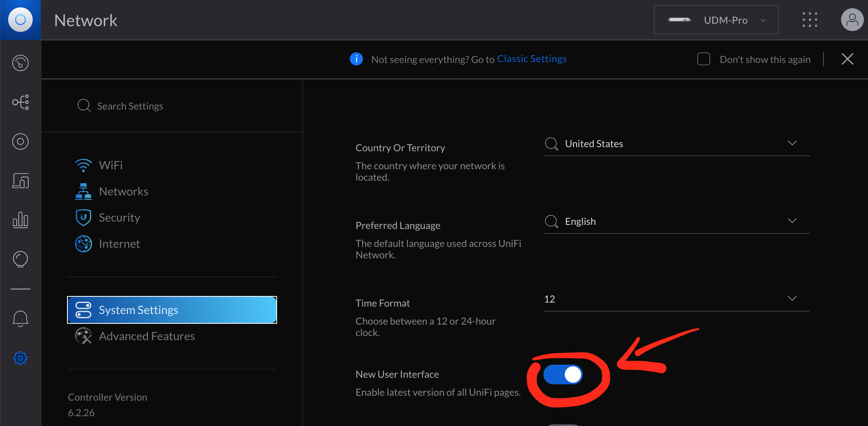The width and height of the screenshot is (868, 426).
Task: Go to Advanced Features settings
Action: 146,336
